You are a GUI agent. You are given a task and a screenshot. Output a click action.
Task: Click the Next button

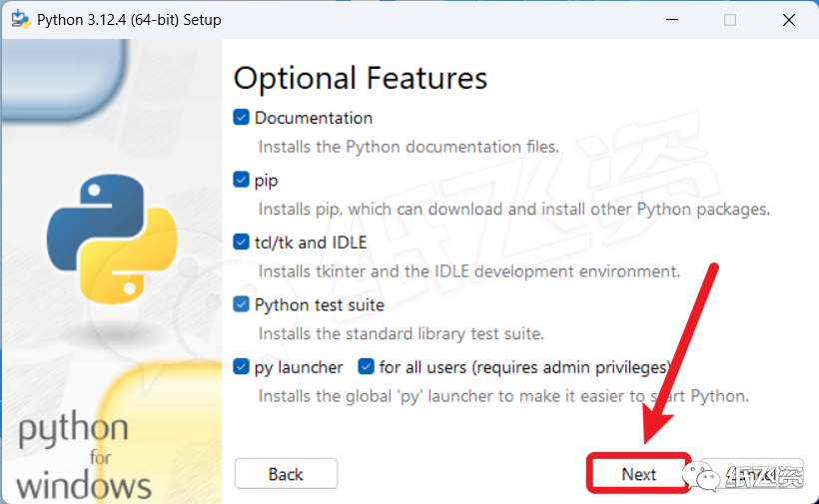coord(638,474)
